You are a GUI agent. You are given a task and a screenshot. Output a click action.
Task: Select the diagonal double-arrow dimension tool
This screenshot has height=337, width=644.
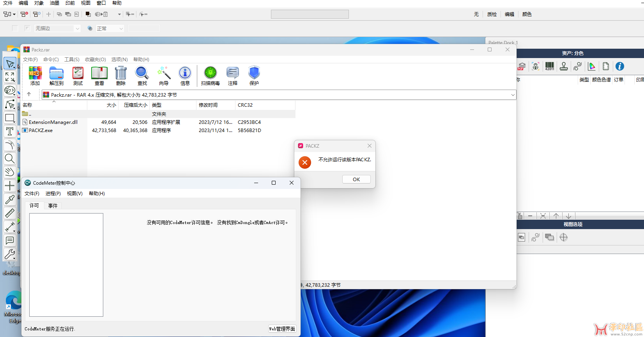click(10, 227)
